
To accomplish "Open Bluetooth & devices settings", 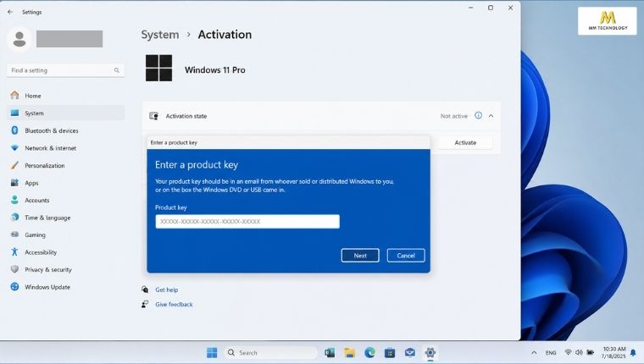I will pyautogui.click(x=66, y=130).
